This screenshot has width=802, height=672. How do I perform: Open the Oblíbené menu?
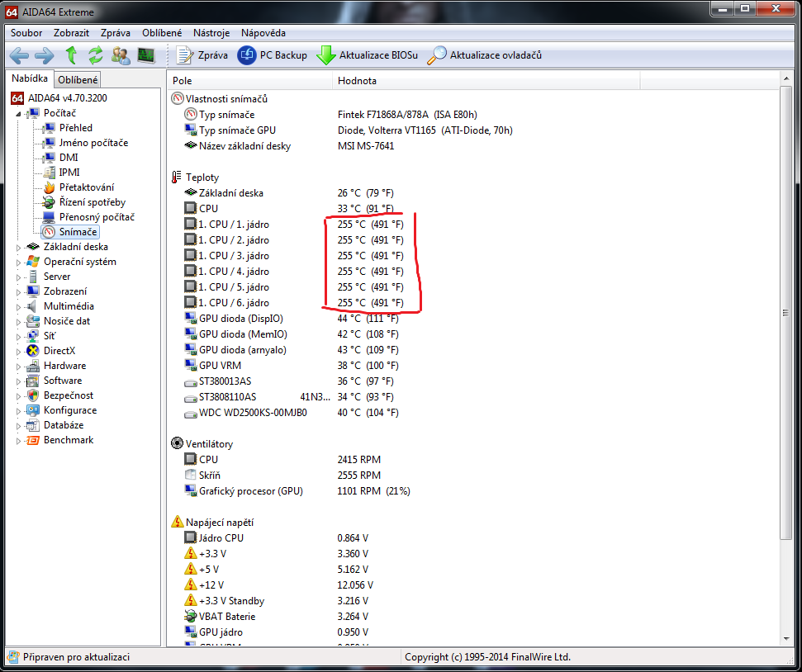coord(162,33)
